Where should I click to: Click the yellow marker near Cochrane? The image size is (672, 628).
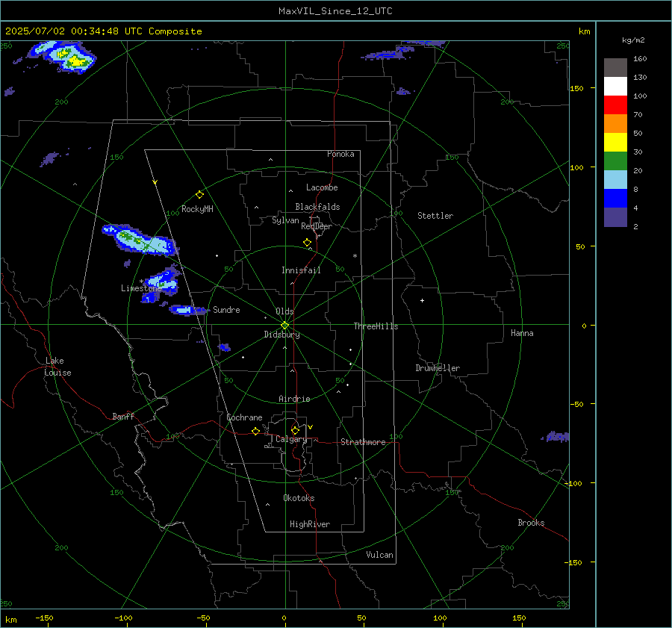click(256, 431)
